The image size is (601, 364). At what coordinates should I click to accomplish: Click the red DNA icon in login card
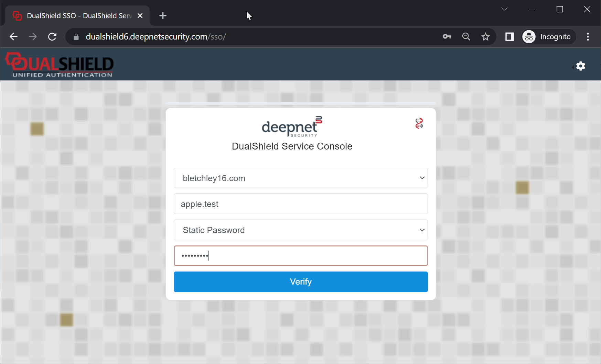[419, 123]
